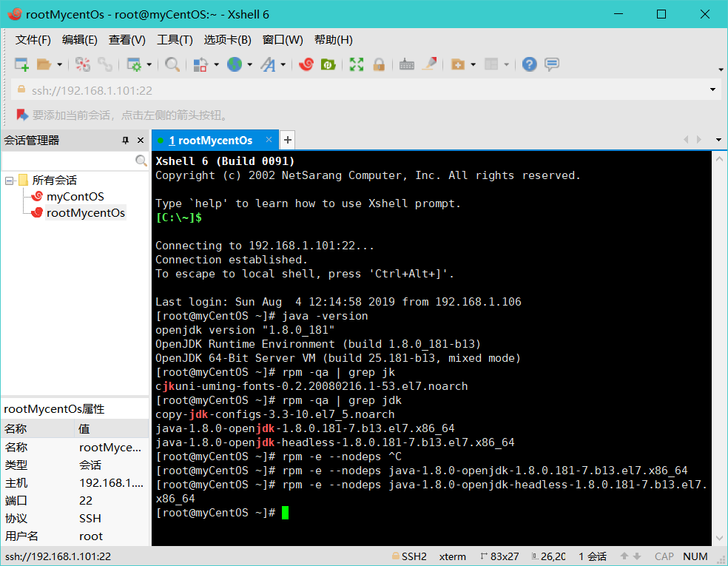Expand the Font dropdown arrow
This screenshot has height=566, width=728.
283,64
